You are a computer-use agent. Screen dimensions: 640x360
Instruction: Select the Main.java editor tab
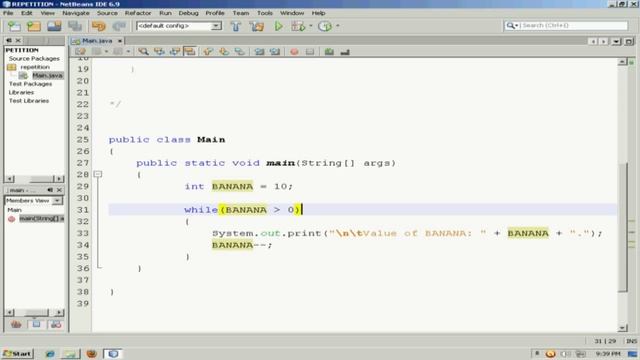(x=96, y=41)
